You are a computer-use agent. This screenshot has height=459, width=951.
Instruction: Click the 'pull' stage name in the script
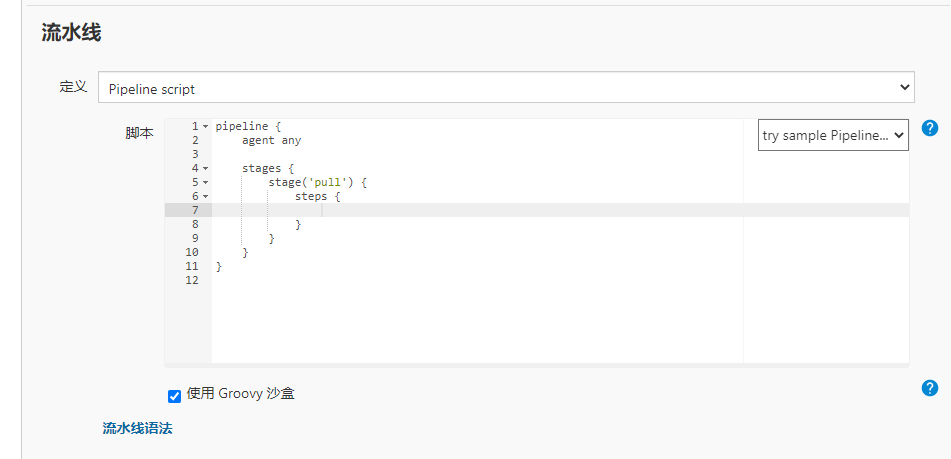[329, 183]
